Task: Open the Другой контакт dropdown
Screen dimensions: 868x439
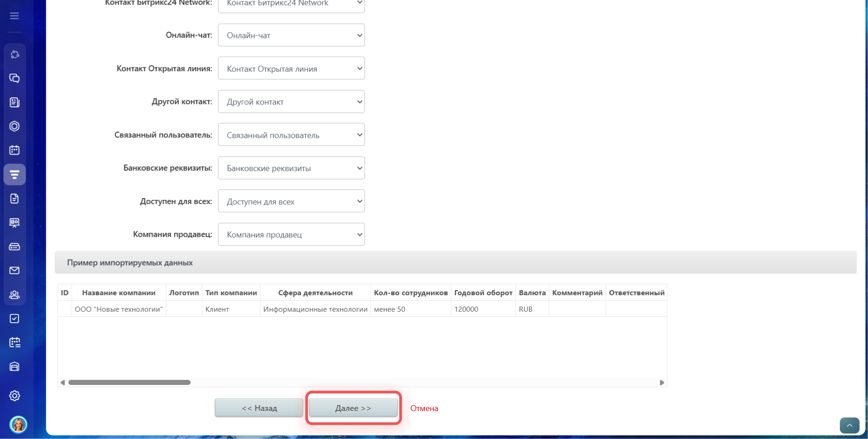Action: [291, 102]
